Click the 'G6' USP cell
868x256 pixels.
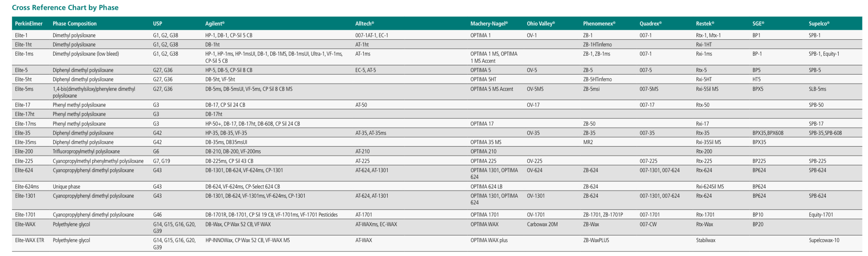(x=156, y=152)
